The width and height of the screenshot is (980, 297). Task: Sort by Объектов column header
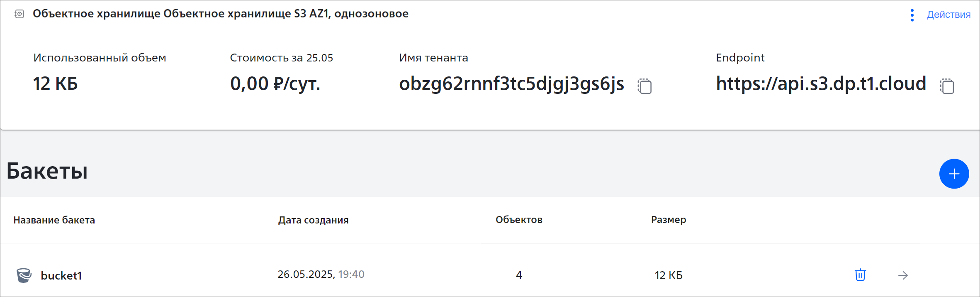pos(519,220)
